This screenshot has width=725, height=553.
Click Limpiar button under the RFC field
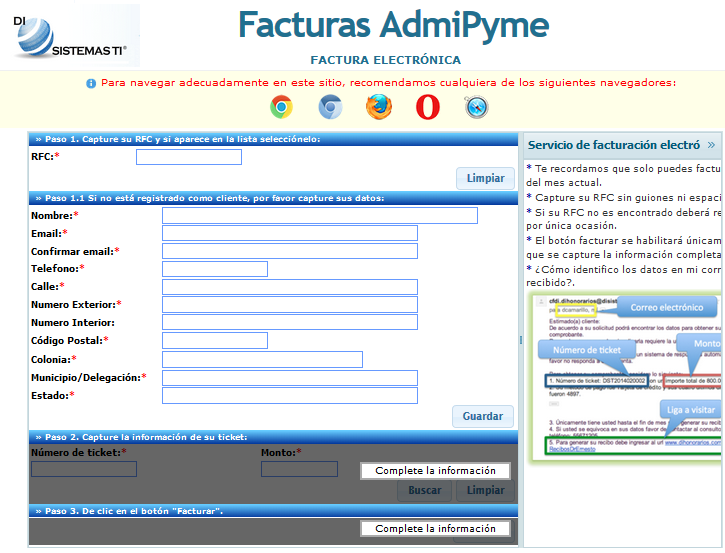point(485,178)
